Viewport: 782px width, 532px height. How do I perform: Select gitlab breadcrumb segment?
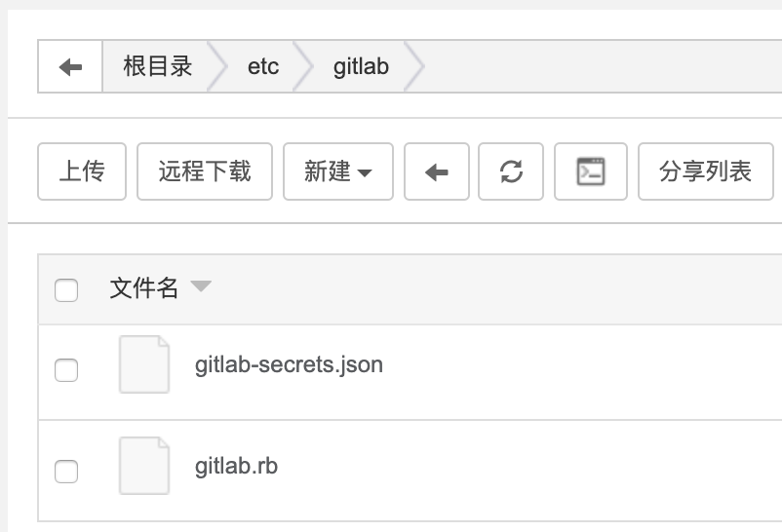tap(361, 67)
